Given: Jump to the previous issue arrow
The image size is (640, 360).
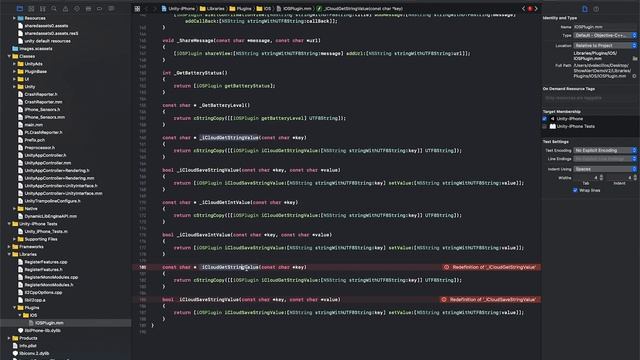Looking at the screenshot, I should coord(523,9).
